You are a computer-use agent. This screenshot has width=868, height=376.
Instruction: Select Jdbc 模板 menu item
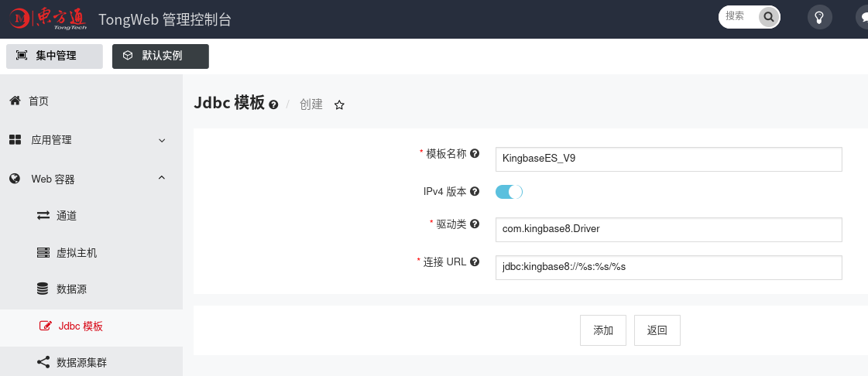[x=91, y=326]
